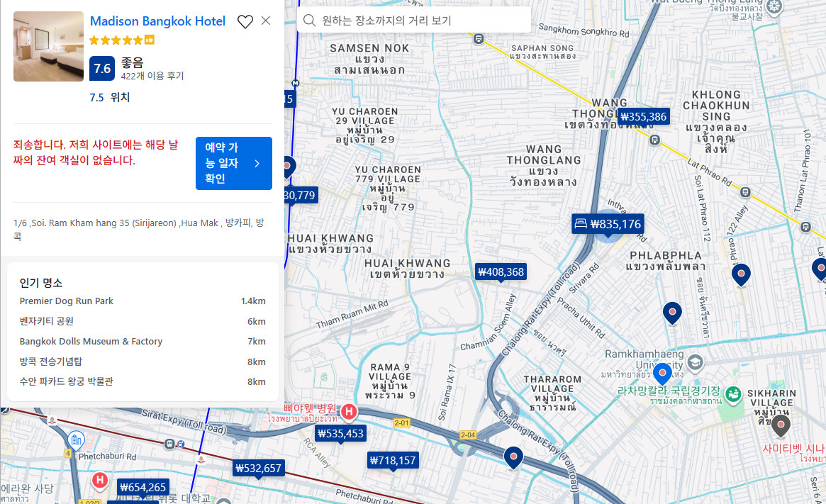Screen dimensions: 826x504
Task: Click the search magnifier icon
Action: tap(309, 21)
